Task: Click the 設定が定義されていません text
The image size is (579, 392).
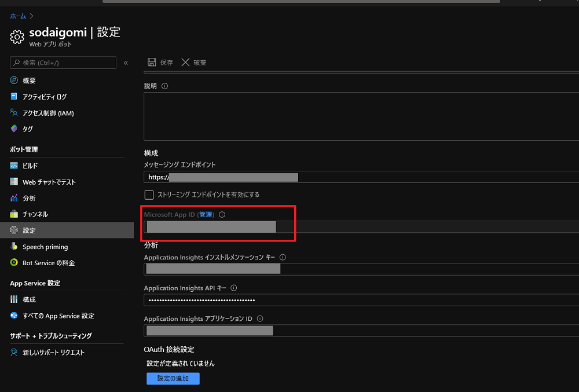Action: [181, 363]
